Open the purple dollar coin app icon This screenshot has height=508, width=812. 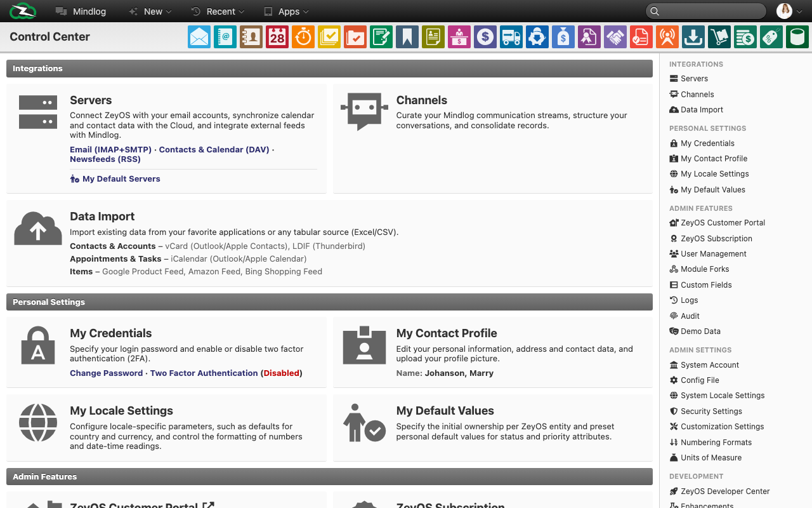point(485,37)
